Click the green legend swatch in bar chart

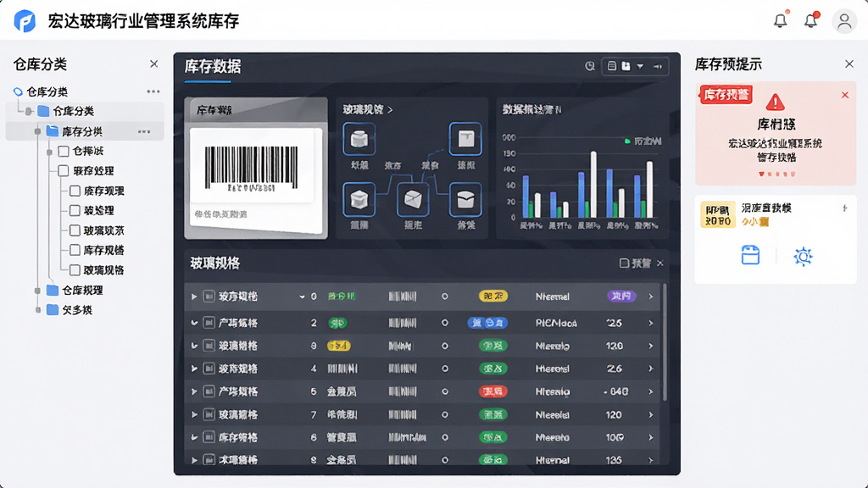[627, 141]
